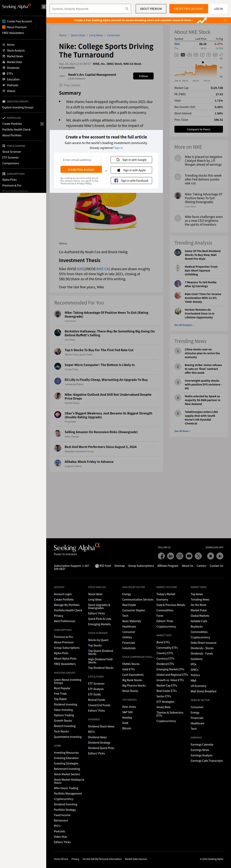Open Stock Analysis in the sidebar
The height and width of the screenshot is (868, 231).
[x=16, y=51]
